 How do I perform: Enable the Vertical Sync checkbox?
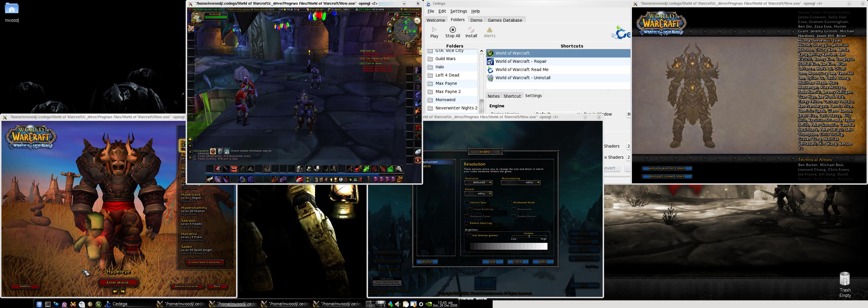click(x=467, y=202)
